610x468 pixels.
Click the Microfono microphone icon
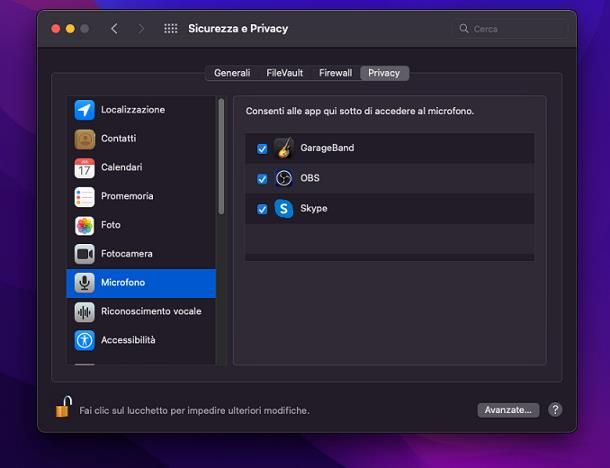[x=84, y=283]
